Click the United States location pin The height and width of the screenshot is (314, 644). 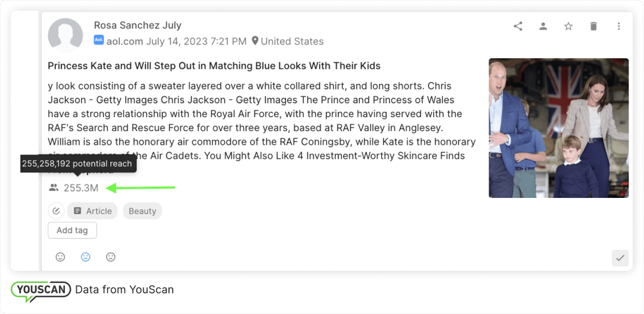[x=255, y=41]
